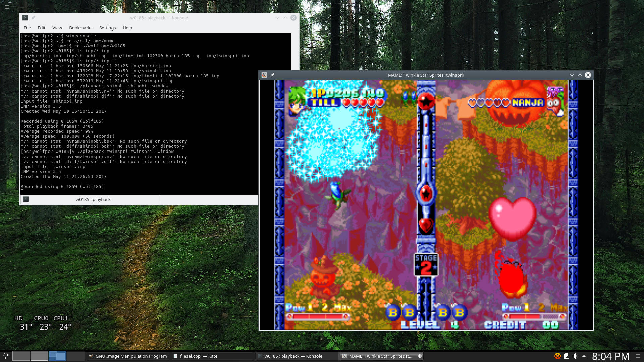Switch to filesel.cpp Kate in the taskbar

pyautogui.click(x=212, y=356)
